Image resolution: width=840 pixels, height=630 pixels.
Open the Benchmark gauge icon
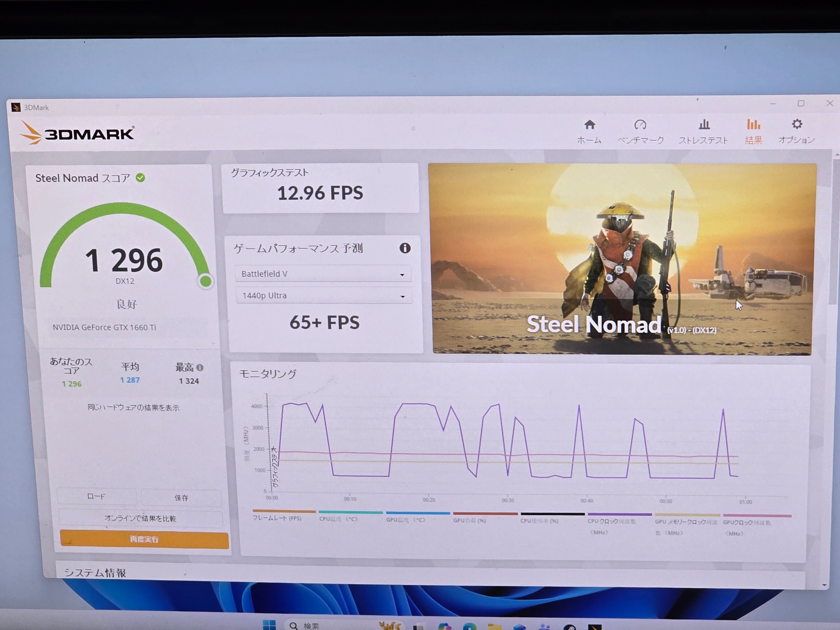[640, 125]
